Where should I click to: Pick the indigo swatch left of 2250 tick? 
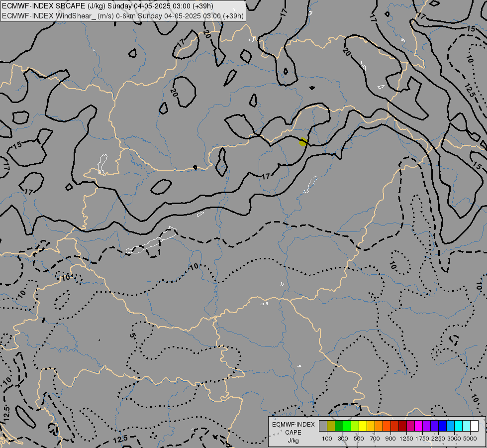[x=434, y=426]
